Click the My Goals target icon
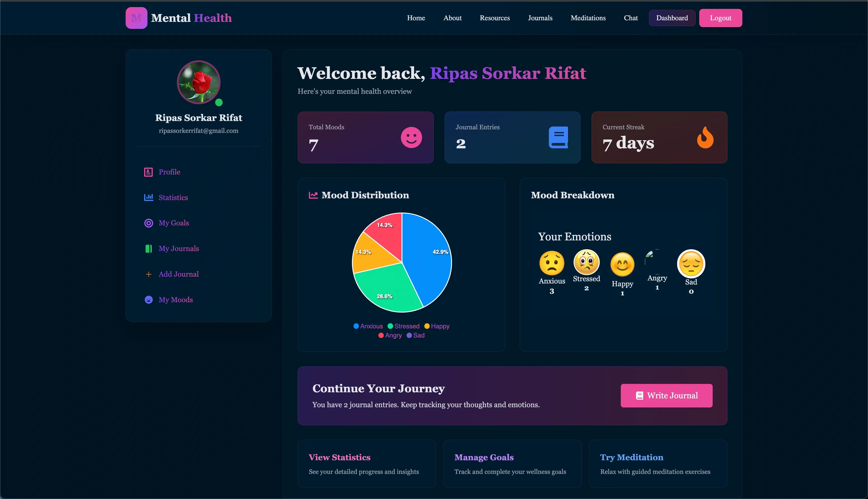 (148, 223)
